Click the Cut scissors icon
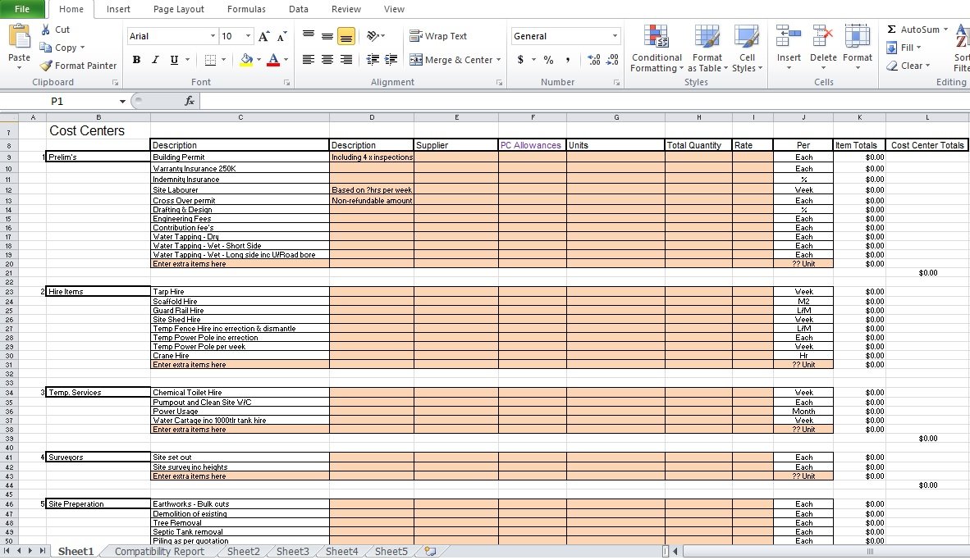This screenshot has width=970, height=560. click(46, 30)
